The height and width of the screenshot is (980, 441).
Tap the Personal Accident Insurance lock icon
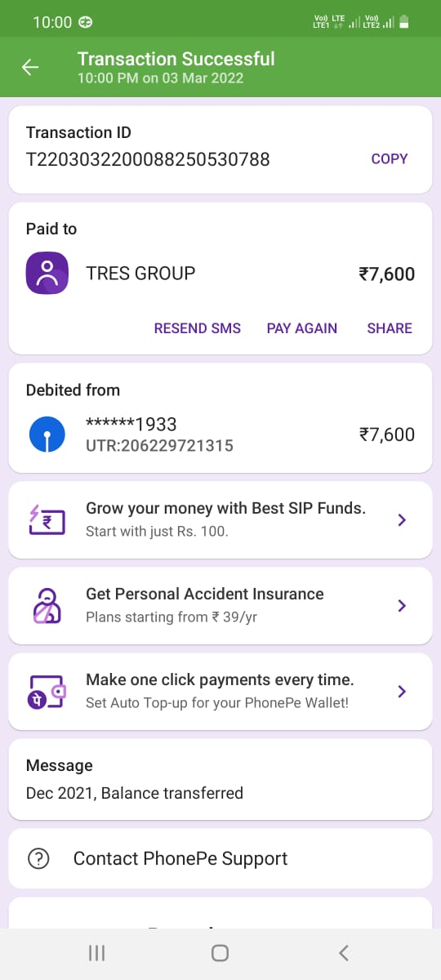[47, 606]
